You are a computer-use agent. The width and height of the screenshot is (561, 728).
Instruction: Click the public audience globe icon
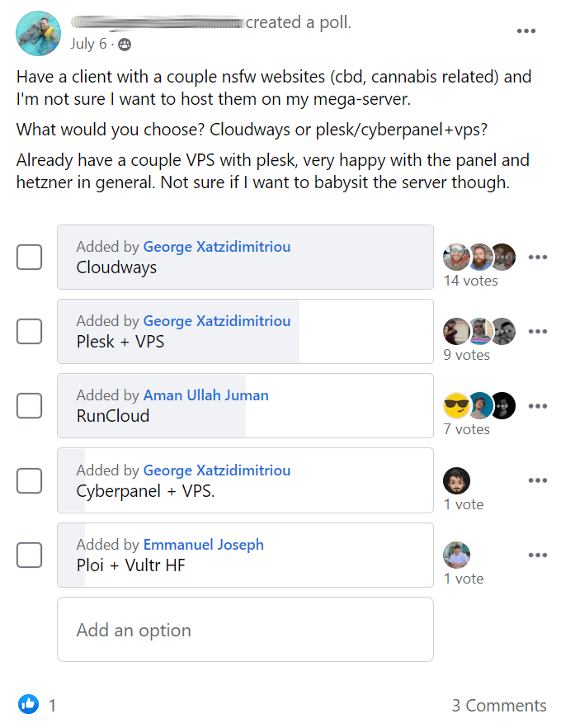point(125,45)
